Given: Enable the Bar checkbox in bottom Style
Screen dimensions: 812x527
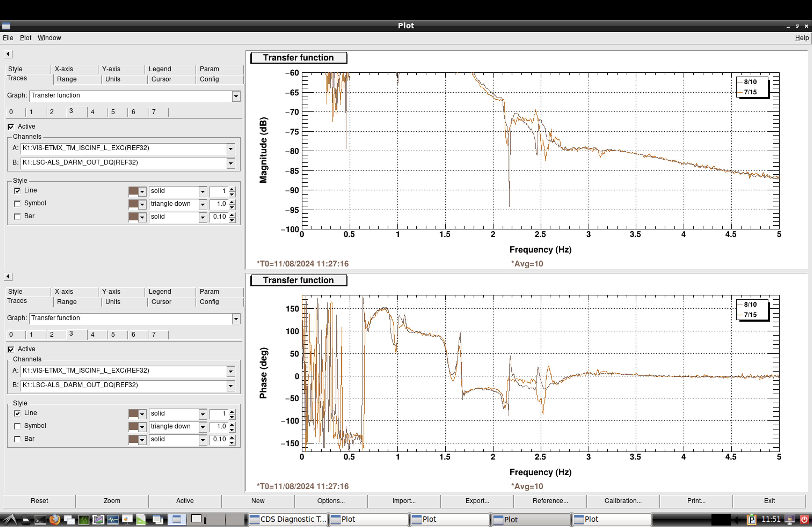Looking at the screenshot, I should click(17, 439).
